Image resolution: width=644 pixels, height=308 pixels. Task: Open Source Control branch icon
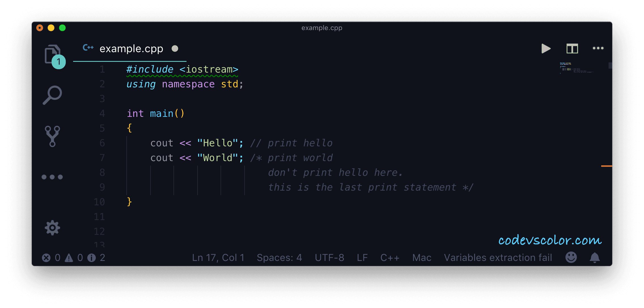pyautogui.click(x=52, y=136)
